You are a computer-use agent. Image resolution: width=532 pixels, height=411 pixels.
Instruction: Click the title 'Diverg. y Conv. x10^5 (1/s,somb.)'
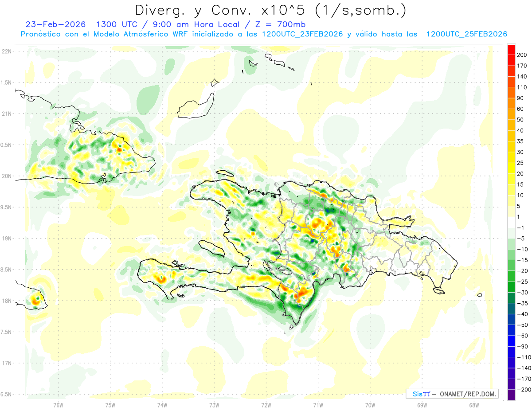click(270, 10)
